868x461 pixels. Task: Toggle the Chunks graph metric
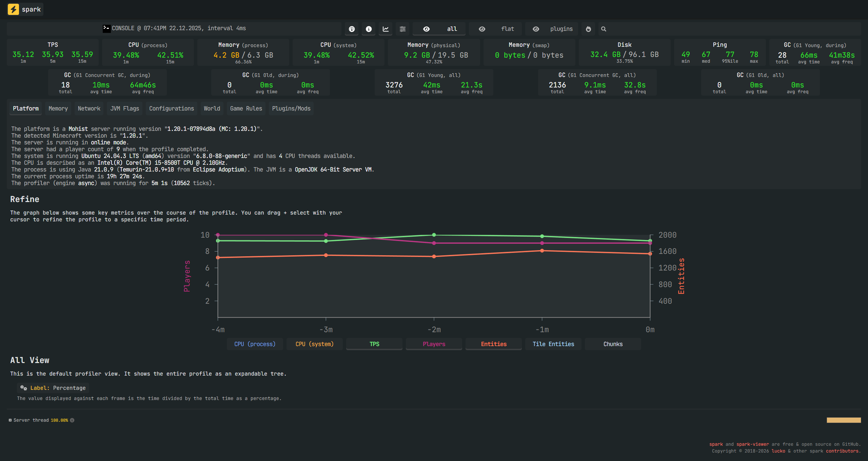[x=613, y=344]
